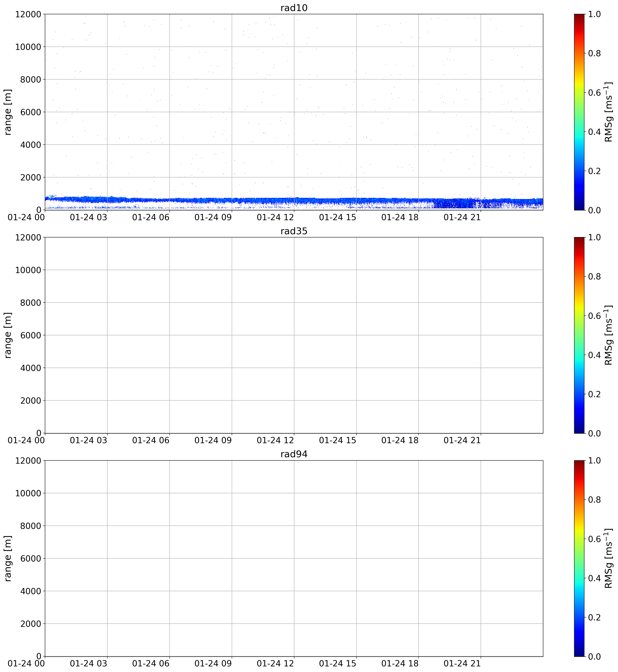Click the '01-24 12' x-tick under rad10
This screenshot has height=672, width=618.
pos(275,217)
